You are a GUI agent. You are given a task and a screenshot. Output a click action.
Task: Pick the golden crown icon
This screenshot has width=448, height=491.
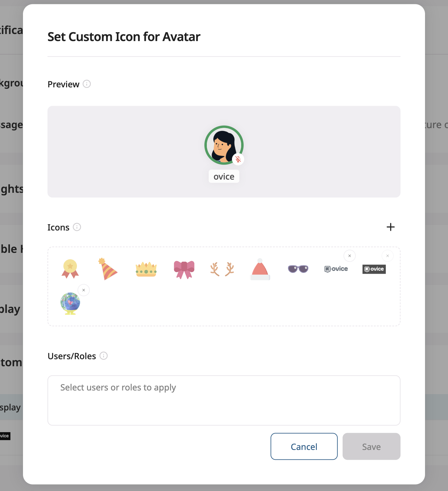tap(146, 269)
